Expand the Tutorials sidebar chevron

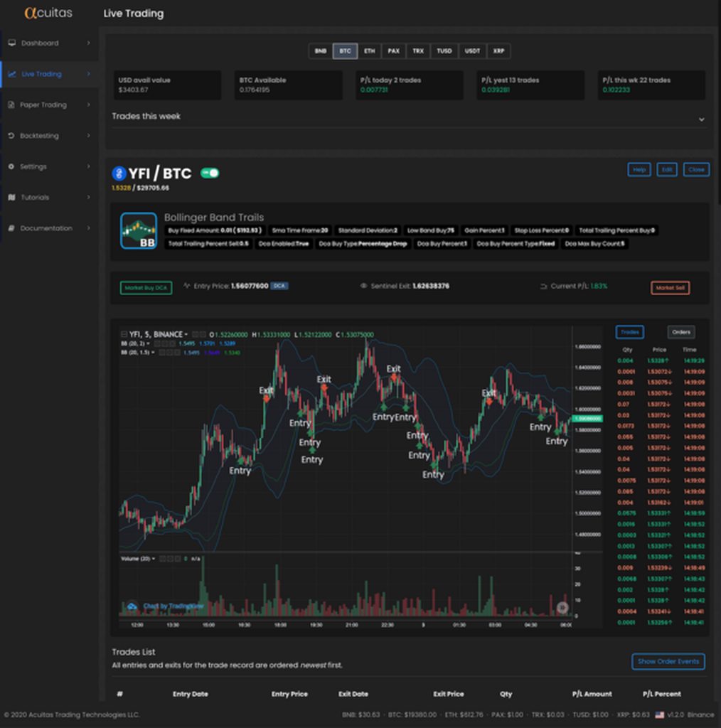click(x=89, y=198)
